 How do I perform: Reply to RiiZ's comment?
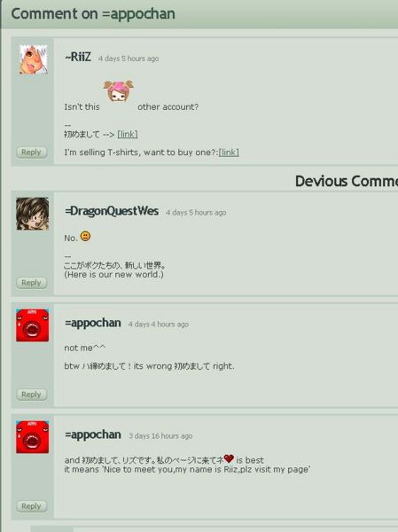pos(31,152)
